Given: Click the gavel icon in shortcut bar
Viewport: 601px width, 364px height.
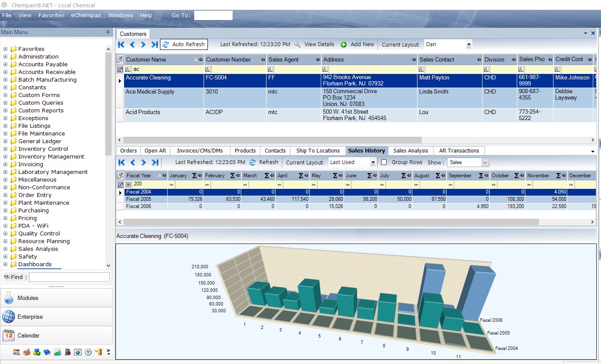Looking at the screenshot, I should click(x=98, y=352).
